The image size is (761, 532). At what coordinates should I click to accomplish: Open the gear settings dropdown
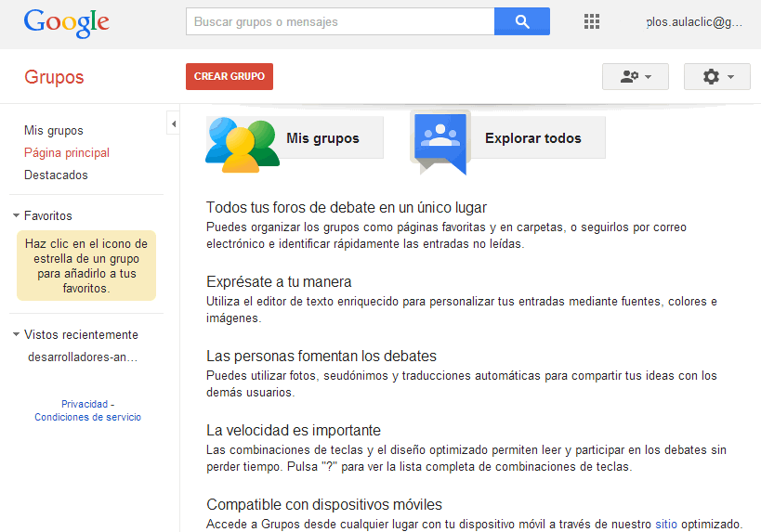716,77
